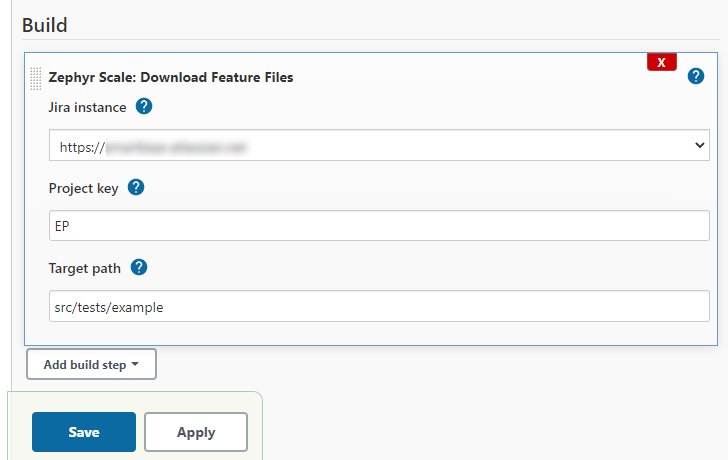728x460 pixels.
Task: Delete the Zephyr Scale build step with red X
Action: (662, 62)
